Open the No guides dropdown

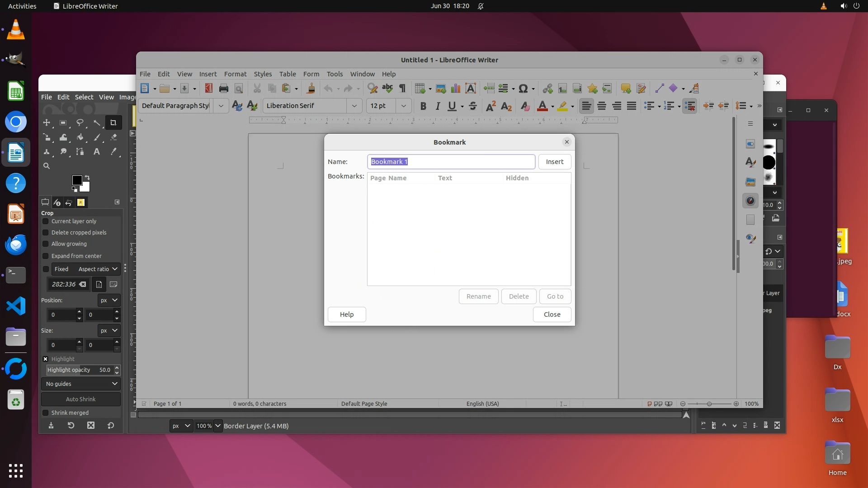(81, 384)
